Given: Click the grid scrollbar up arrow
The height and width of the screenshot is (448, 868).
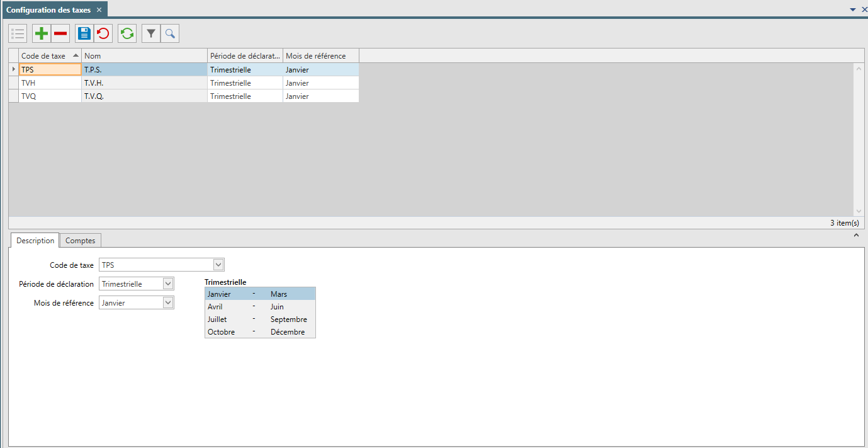Looking at the screenshot, I should [859, 68].
